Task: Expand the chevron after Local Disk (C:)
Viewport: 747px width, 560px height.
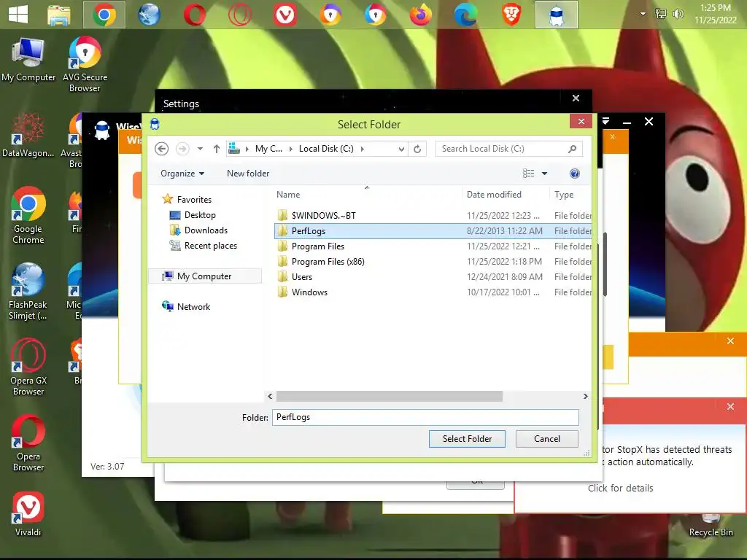Action: click(363, 149)
